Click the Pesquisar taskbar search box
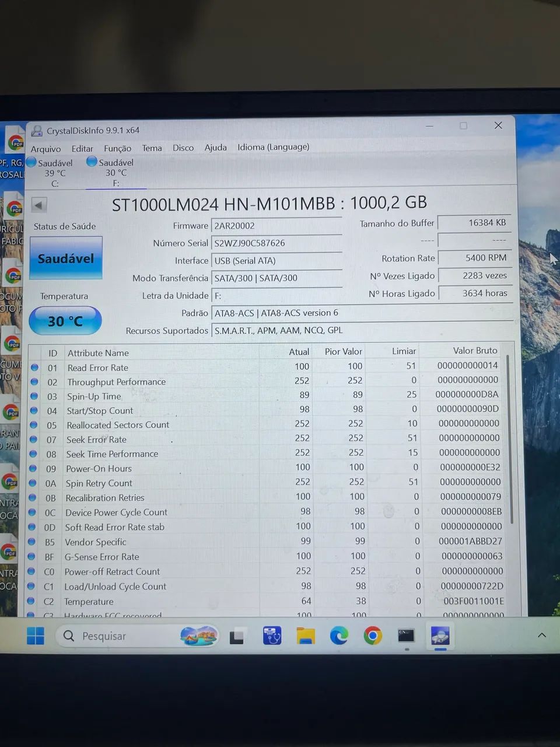The image size is (560, 747). 138,636
